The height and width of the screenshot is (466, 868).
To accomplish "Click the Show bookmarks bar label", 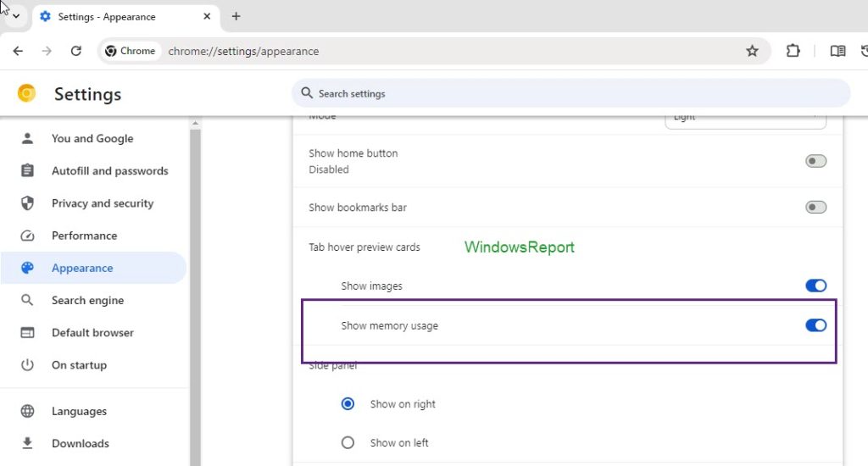I will click(358, 208).
